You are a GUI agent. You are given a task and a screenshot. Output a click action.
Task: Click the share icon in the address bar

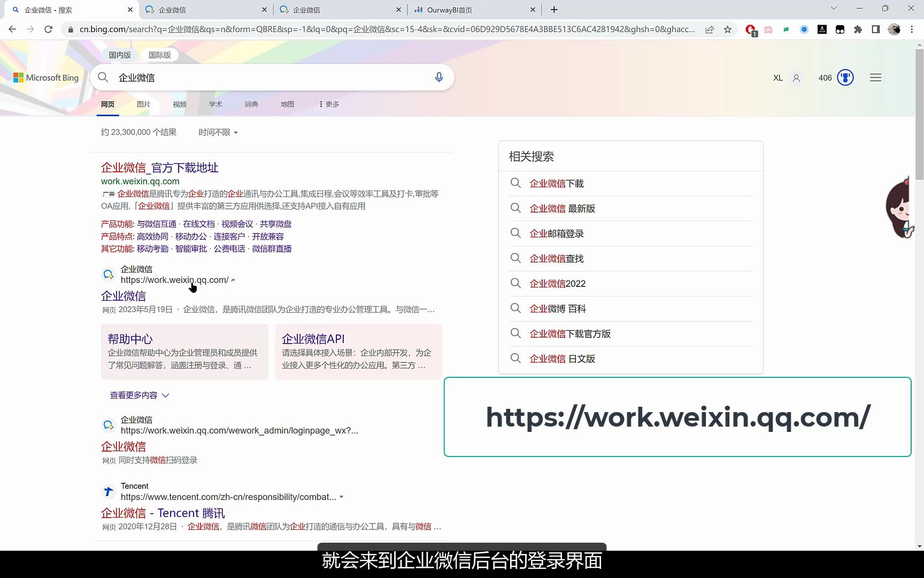pos(710,29)
